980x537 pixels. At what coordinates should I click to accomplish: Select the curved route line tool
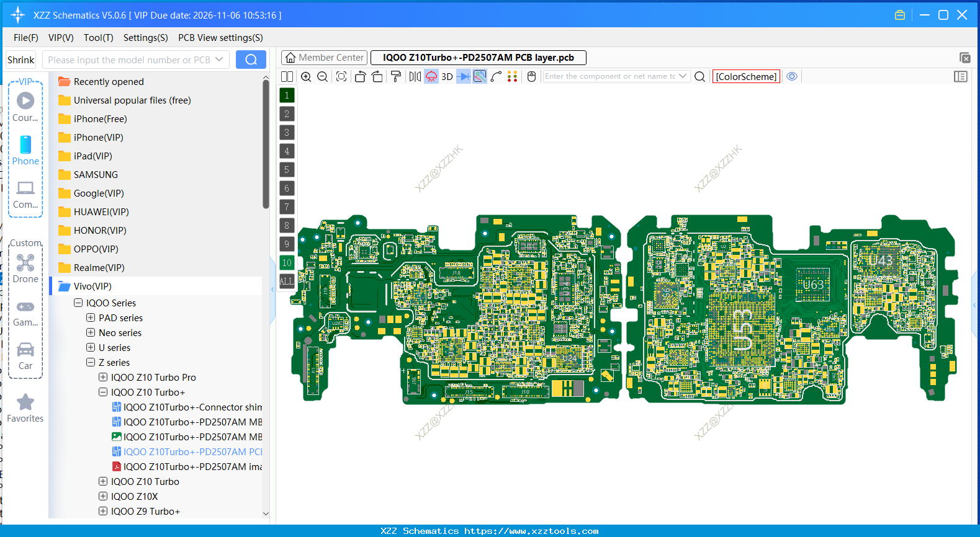pyautogui.click(x=496, y=76)
